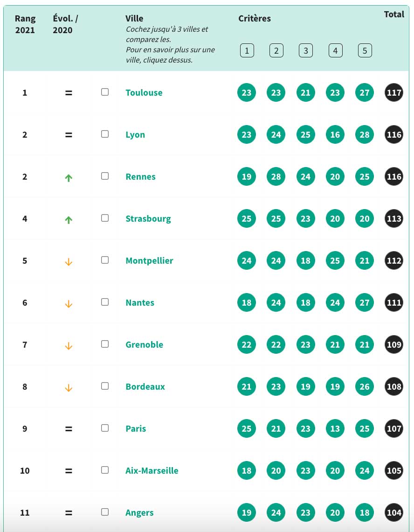Viewport: 414px width, 532px height.
Task: Click Bordeaux's criterion 5 score 26
Action: (365, 387)
